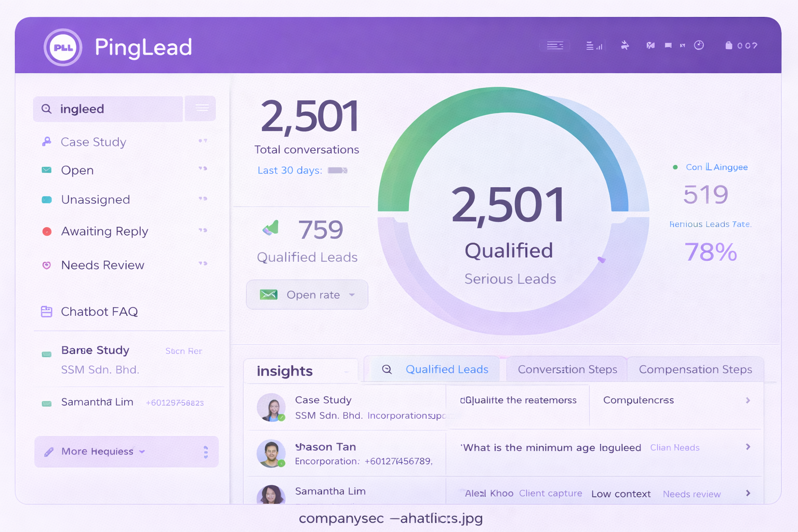This screenshot has width=798, height=532.
Task: Click the clock icon in header
Action: 699,45
